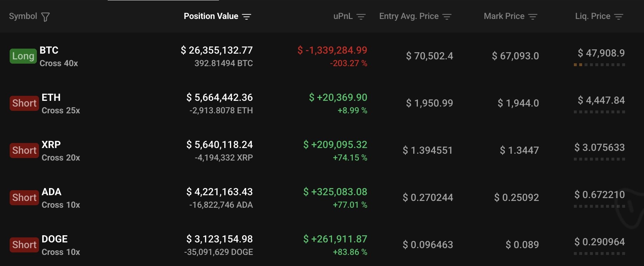Click the ADA Short badge

[x=24, y=198]
